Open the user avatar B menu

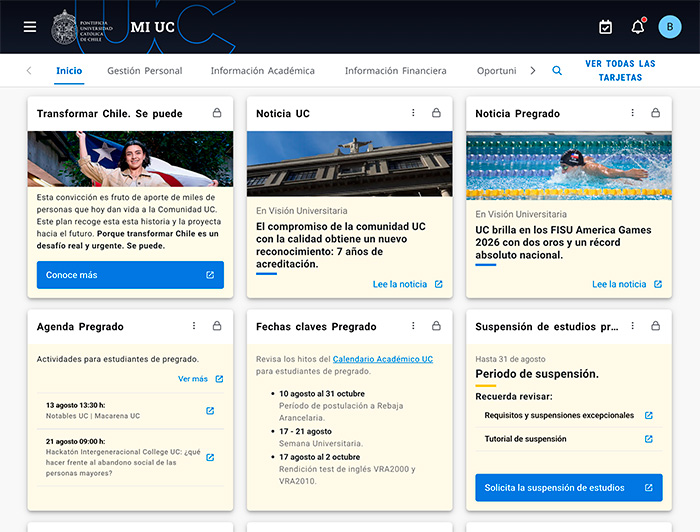pyautogui.click(x=670, y=27)
